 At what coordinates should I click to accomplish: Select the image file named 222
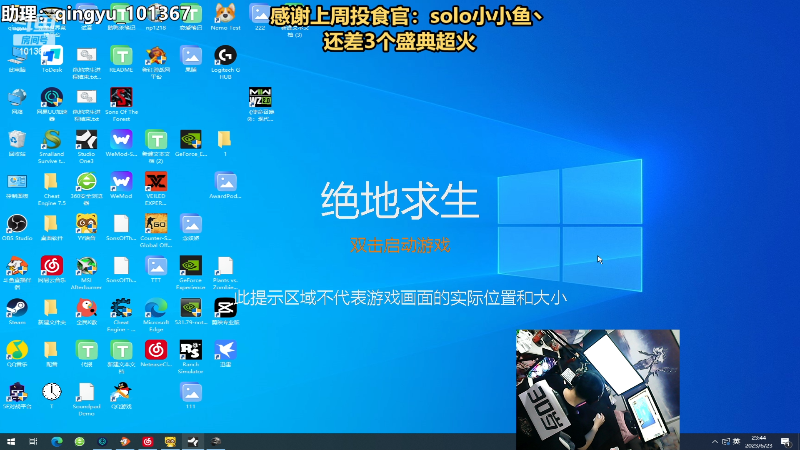260,17
